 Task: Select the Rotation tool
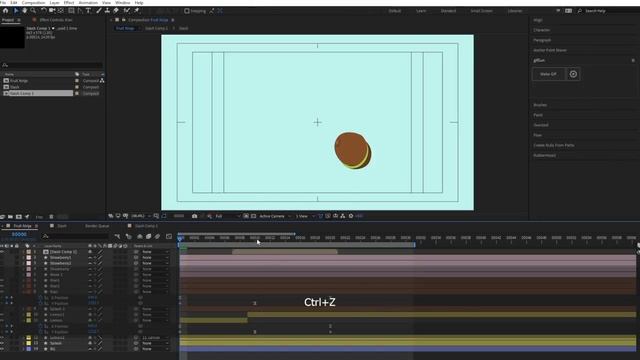(44, 11)
